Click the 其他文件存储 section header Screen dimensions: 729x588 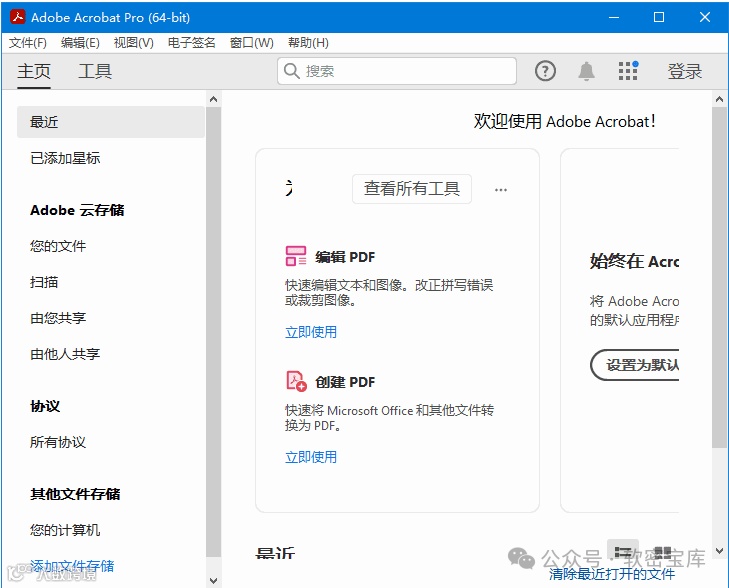(75, 494)
